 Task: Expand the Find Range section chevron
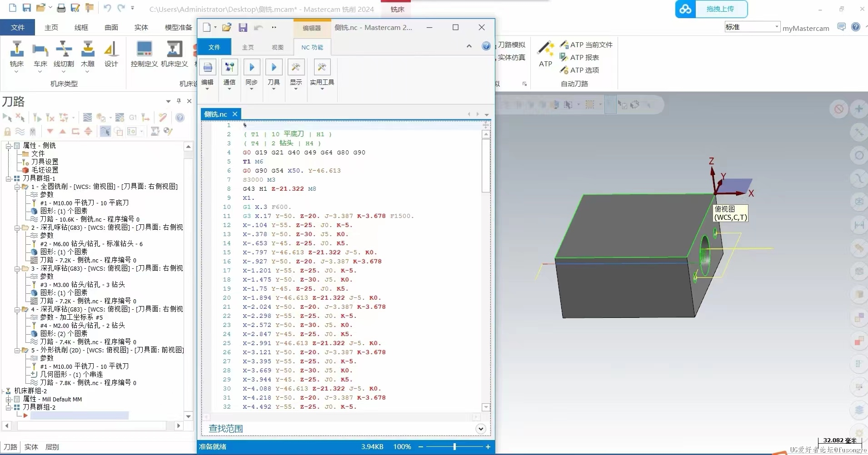pyautogui.click(x=480, y=429)
